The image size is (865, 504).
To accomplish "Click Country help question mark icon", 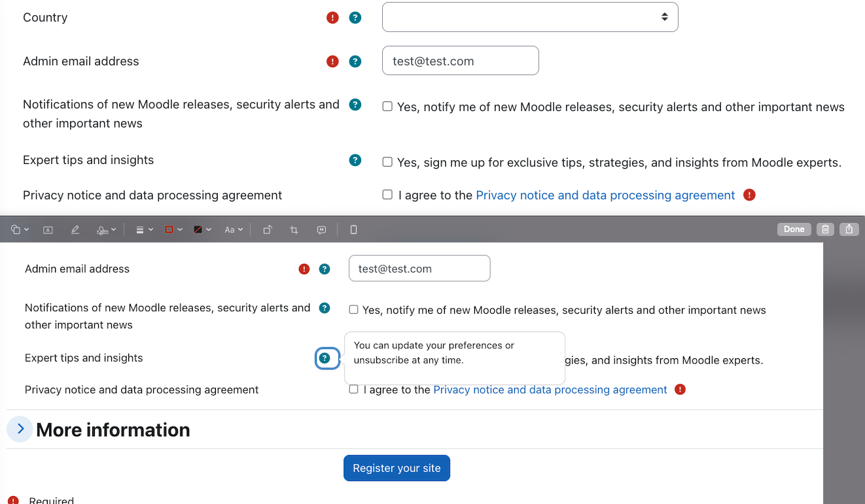I will pyautogui.click(x=355, y=18).
